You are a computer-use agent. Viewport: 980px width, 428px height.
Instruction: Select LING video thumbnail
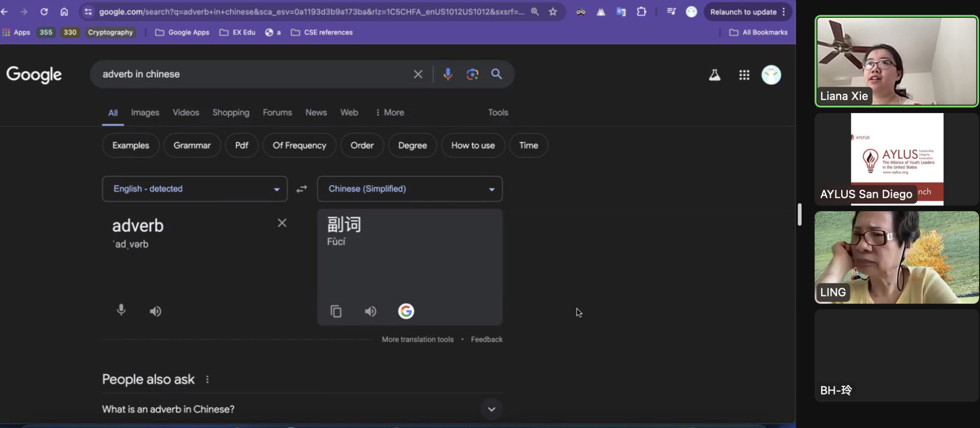coord(896,257)
